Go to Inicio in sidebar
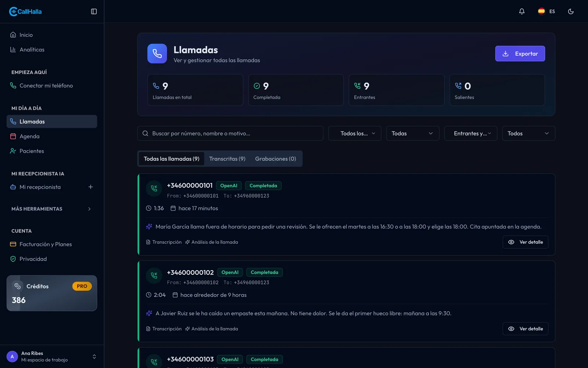This screenshot has height=368, width=588. pyautogui.click(x=52, y=35)
